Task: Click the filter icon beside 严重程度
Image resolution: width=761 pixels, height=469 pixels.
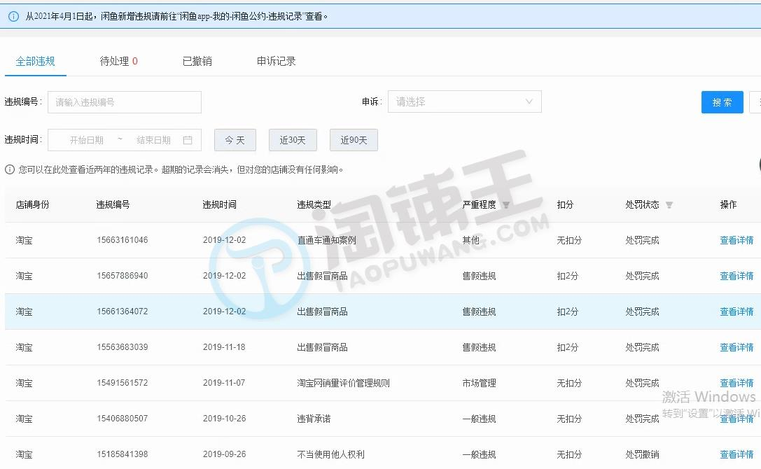Action: [505, 205]
